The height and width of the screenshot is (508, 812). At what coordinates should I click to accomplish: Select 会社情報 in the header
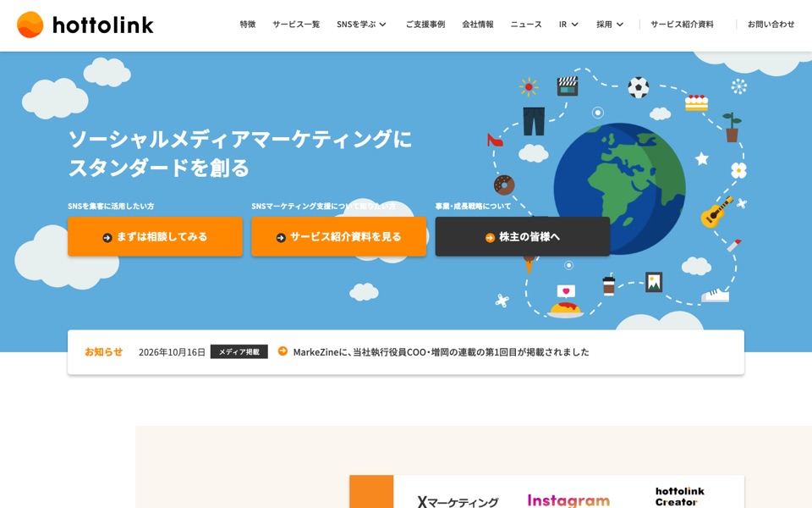tap(477, 25)
